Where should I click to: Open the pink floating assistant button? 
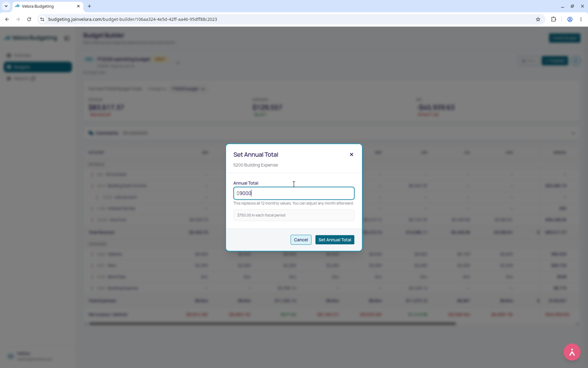[572, 352]
